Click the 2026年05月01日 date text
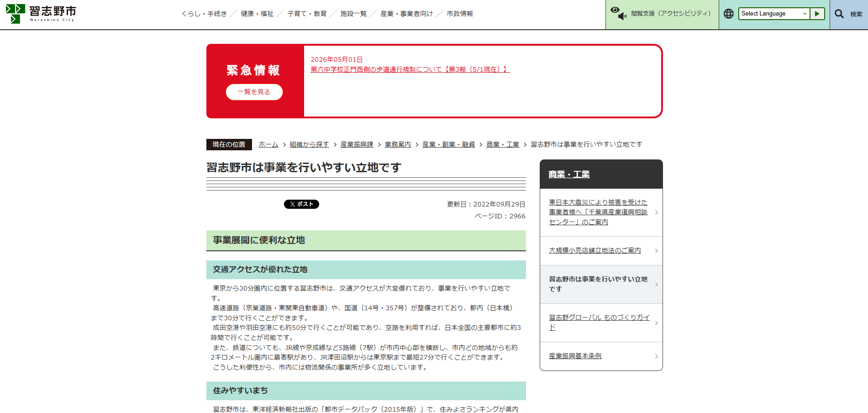The image size is (868, 413). (x=337, y=59)
